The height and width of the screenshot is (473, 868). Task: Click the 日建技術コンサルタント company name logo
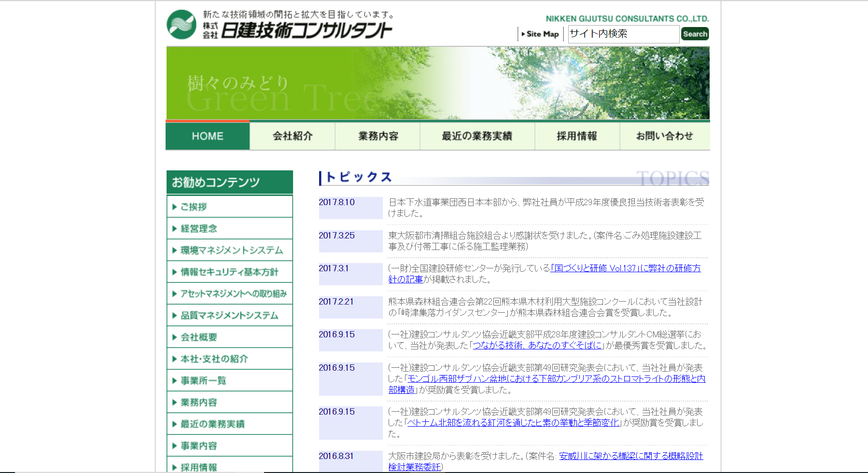(x=306, y=30)
